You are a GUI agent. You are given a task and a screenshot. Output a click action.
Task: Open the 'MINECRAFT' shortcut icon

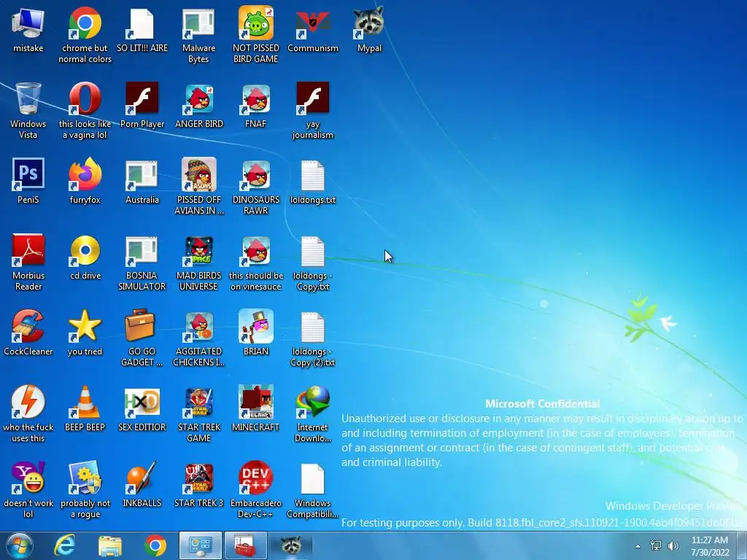256,402
